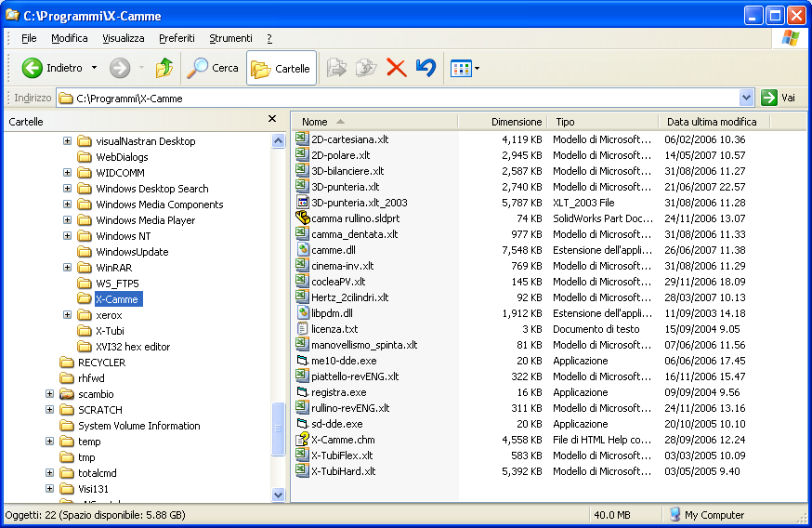Open the Visualizza menu
The image size is (812, 528).
point(124,38)
